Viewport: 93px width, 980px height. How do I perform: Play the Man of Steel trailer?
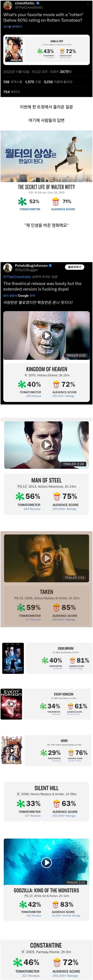[46, 444]
